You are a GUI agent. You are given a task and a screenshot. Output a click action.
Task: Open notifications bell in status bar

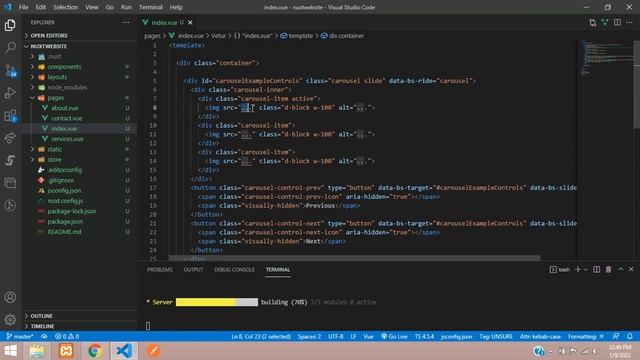(x=630, y=336)
